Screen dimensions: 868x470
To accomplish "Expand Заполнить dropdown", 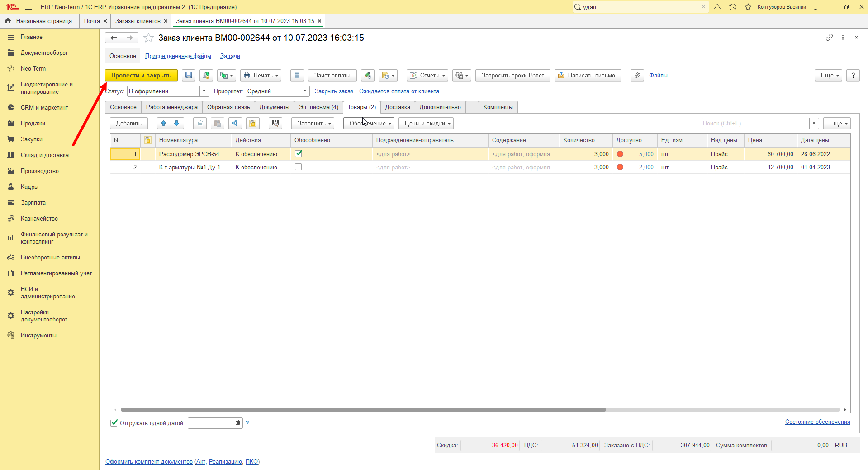I will click(313, 123).
